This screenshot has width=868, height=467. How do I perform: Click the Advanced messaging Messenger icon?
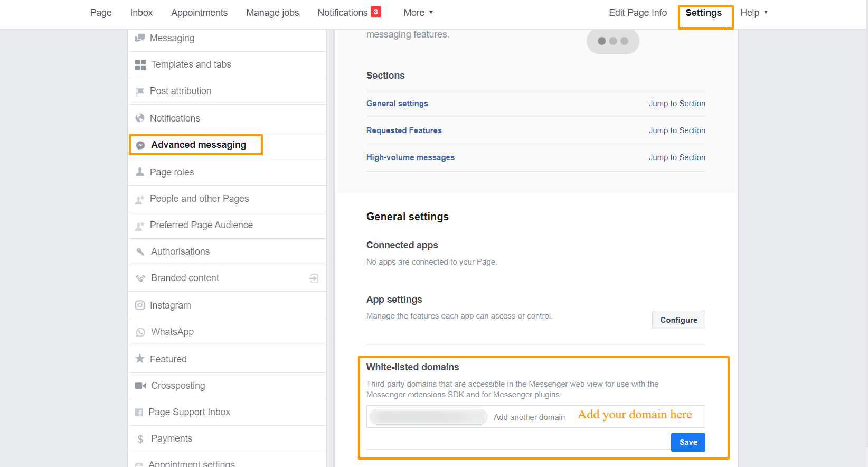point(140,145)
